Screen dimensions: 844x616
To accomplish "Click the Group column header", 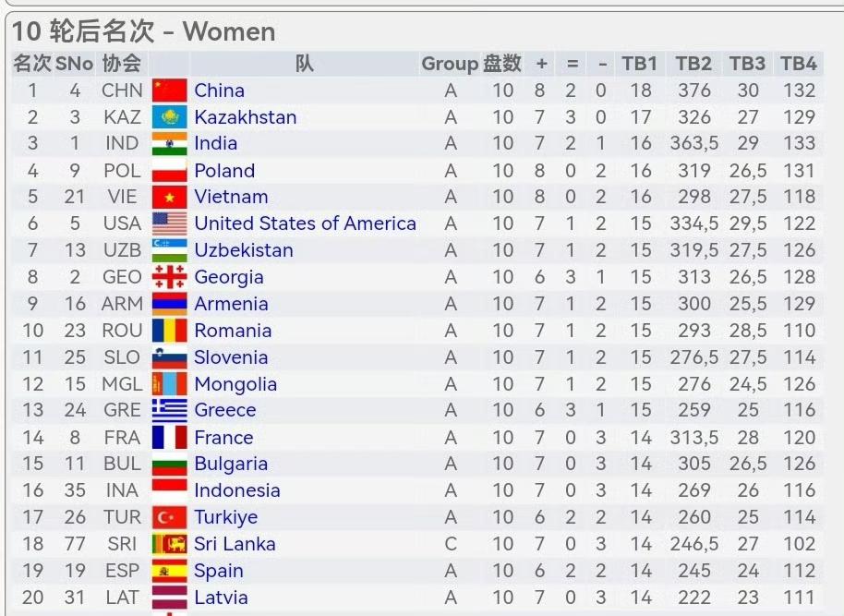I will tap(450, 64).
